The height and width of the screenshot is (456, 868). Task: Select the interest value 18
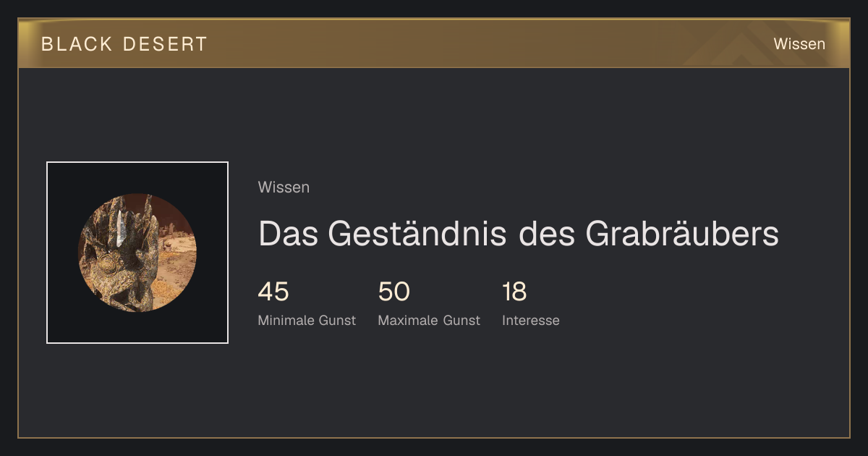point(514,292)
